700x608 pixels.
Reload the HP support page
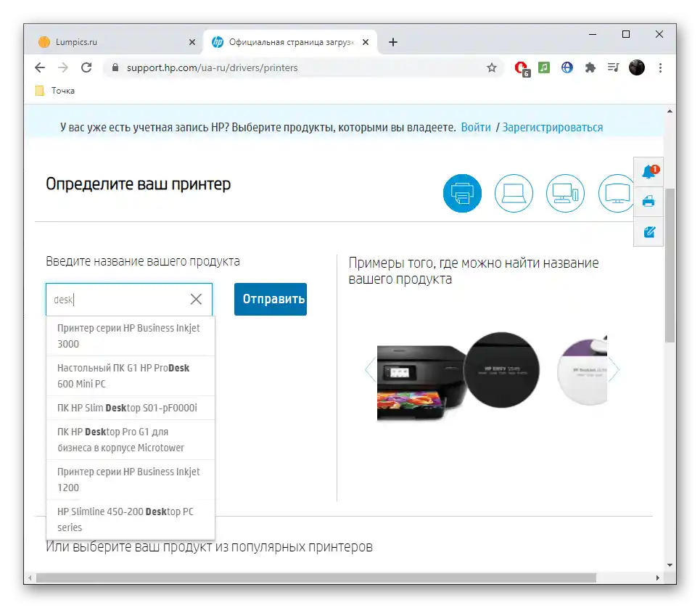click(86, 68)
